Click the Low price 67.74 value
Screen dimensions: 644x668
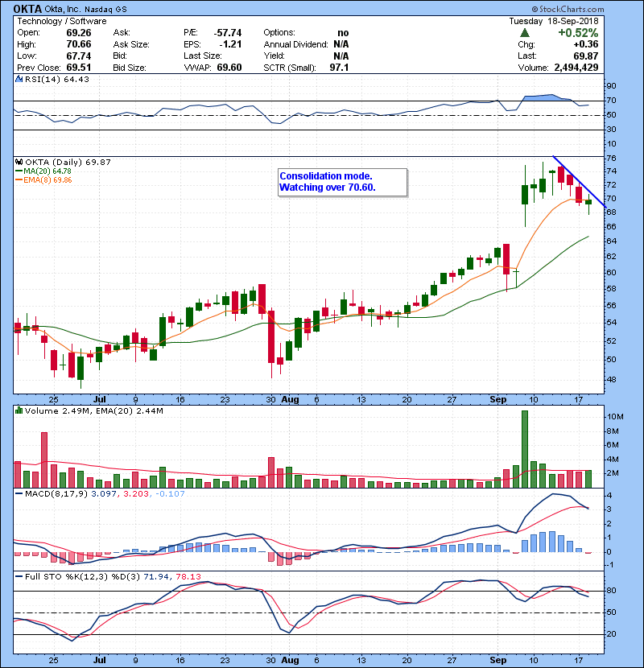[x=79, y=56]
